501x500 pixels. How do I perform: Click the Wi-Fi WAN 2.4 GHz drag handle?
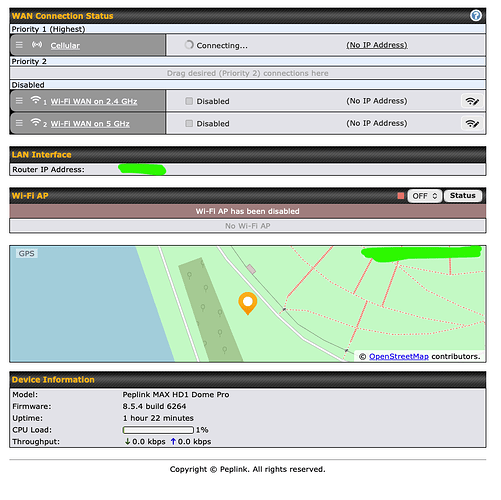(19, 100)
